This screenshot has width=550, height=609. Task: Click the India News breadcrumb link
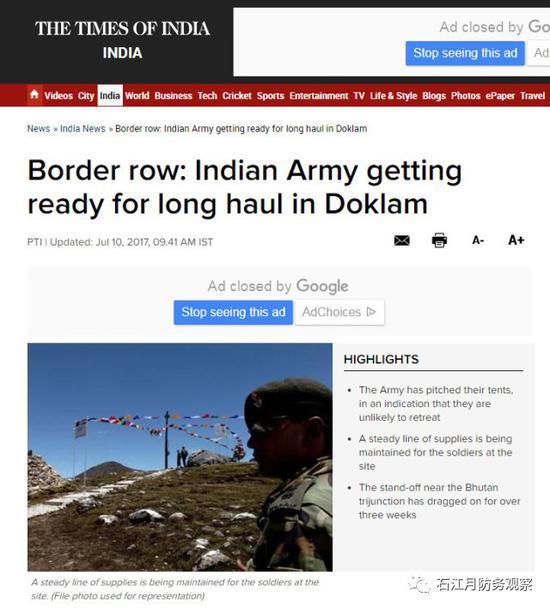point(83,129)
